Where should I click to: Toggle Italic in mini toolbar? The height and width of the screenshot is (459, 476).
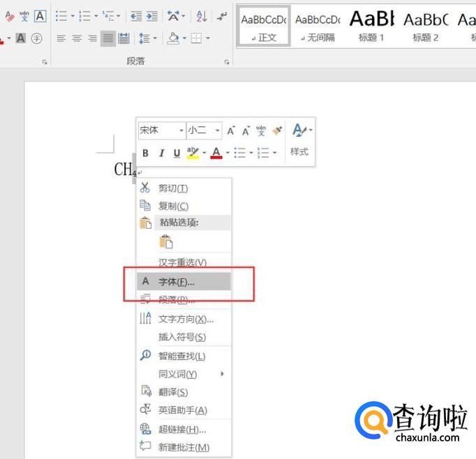(161, 153)
